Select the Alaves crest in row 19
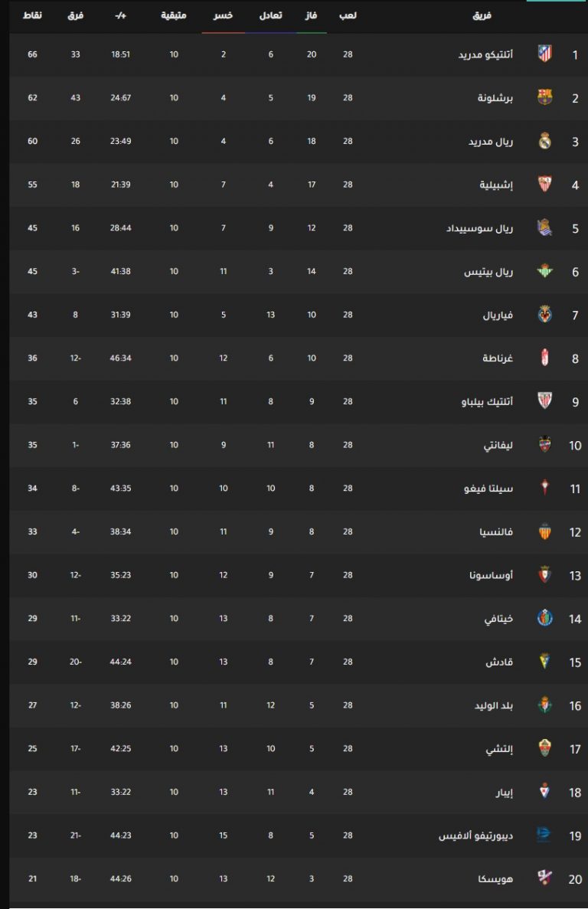 tap(544, 835)
